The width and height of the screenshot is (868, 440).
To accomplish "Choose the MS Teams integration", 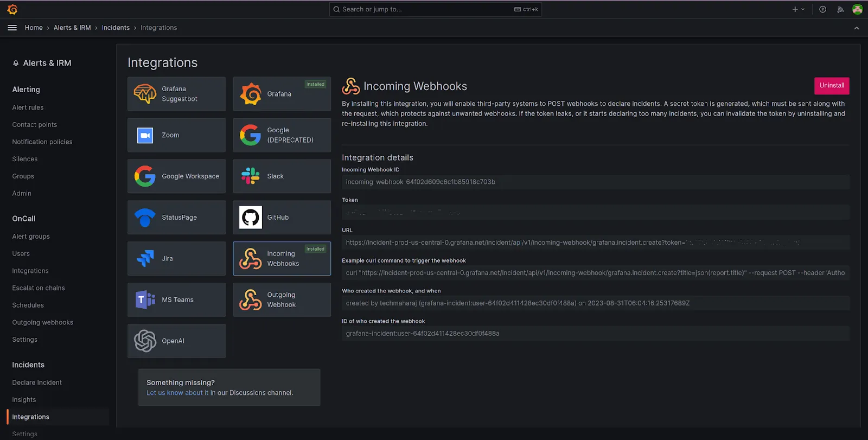I will click(x=176, y=300).
